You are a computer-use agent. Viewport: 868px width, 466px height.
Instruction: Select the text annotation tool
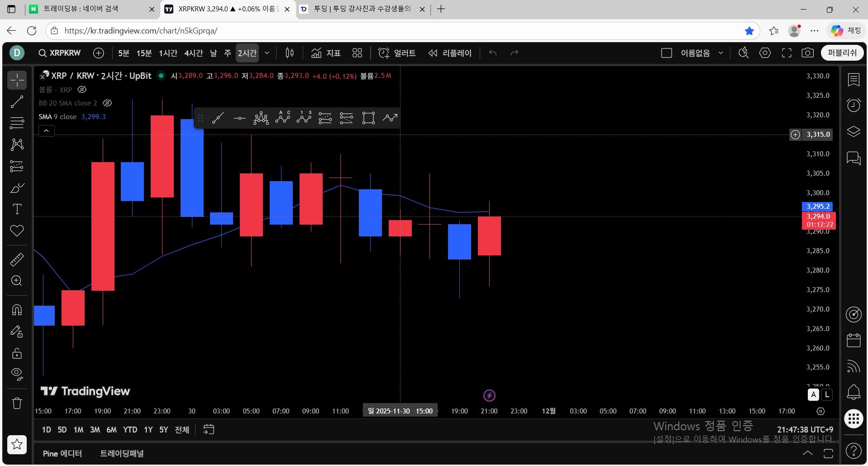coord(17,209)
